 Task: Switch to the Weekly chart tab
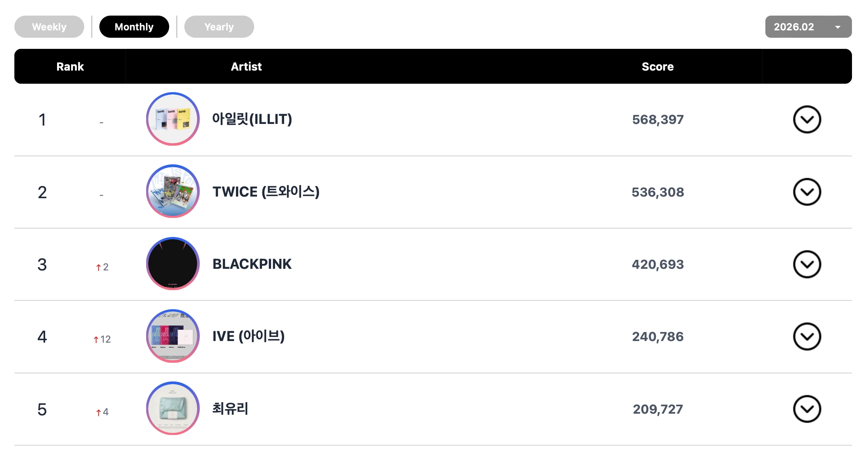click(49, 27)
